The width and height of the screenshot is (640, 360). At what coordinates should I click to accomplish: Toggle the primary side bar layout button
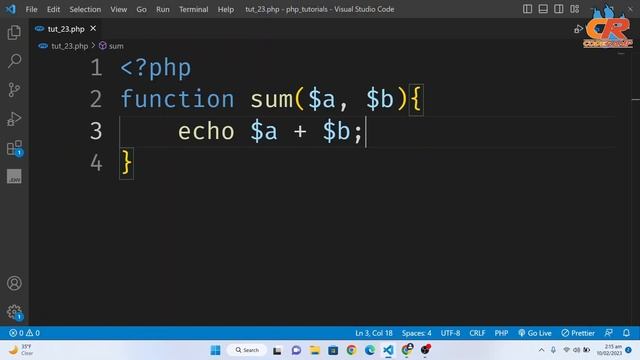point(527,9)
